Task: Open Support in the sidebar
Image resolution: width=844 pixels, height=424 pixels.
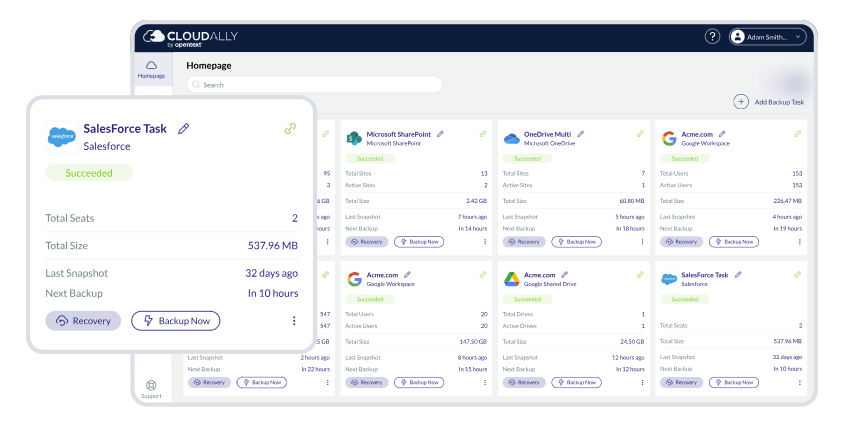Action: pos(151,389)
